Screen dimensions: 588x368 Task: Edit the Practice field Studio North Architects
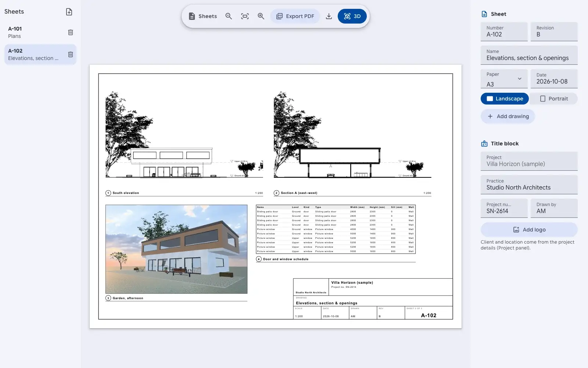pyautogui.click(x=529, y=185)
